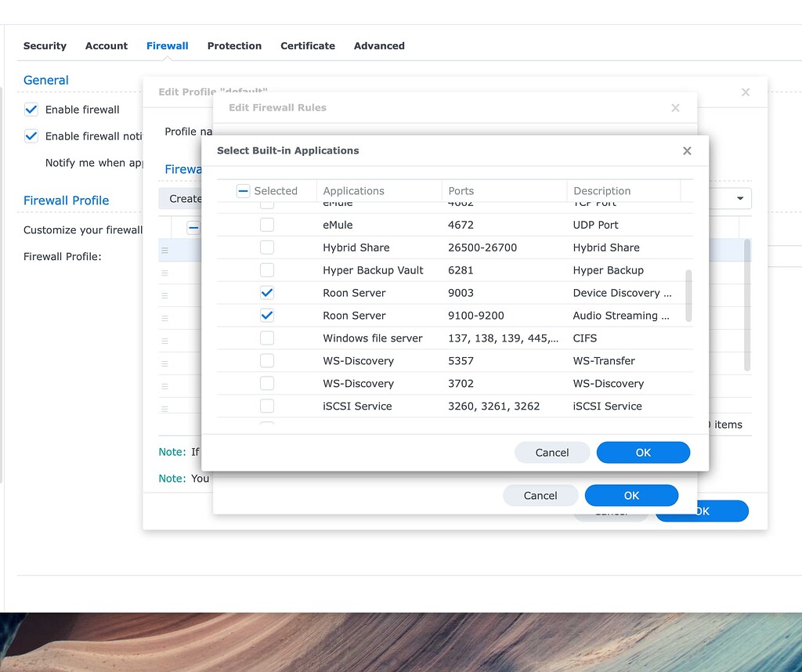Confirm application selection with OK

point(643,453)
